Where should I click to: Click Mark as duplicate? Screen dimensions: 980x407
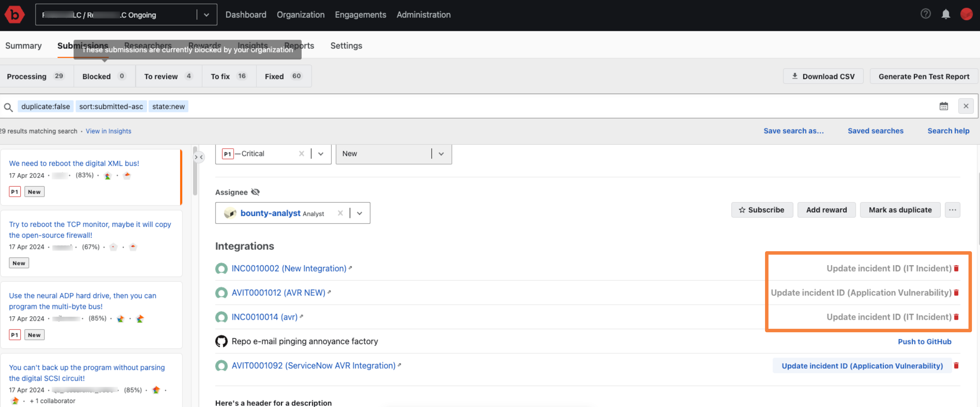900,210
